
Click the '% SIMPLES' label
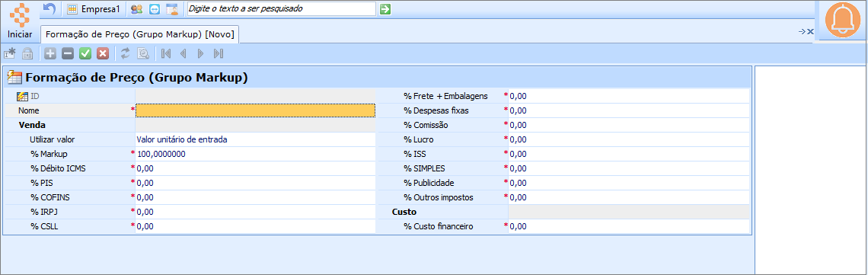click(425, 168)
